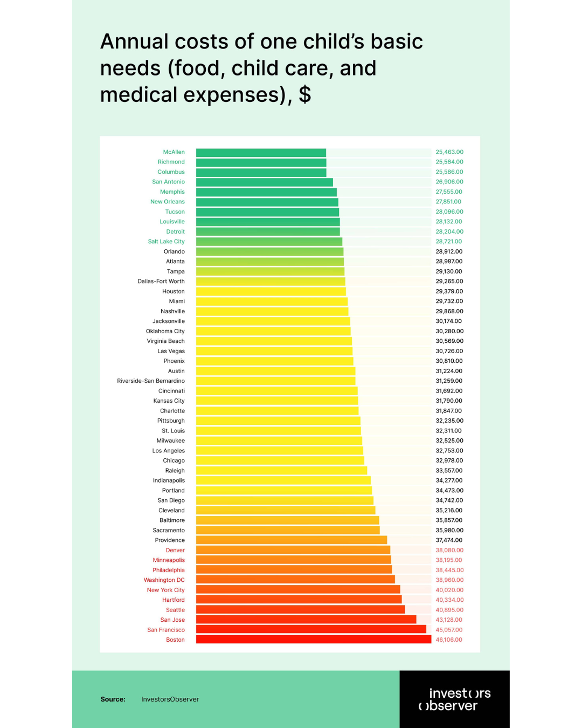Click the chart title heading
Viewport: 582px width, 728px height.
point(261,68)
